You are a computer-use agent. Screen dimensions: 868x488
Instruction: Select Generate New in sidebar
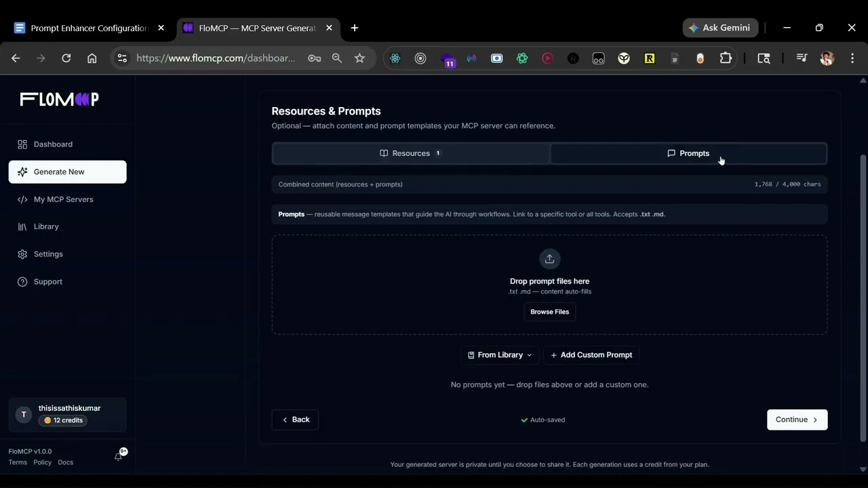[x=67, y=172]
